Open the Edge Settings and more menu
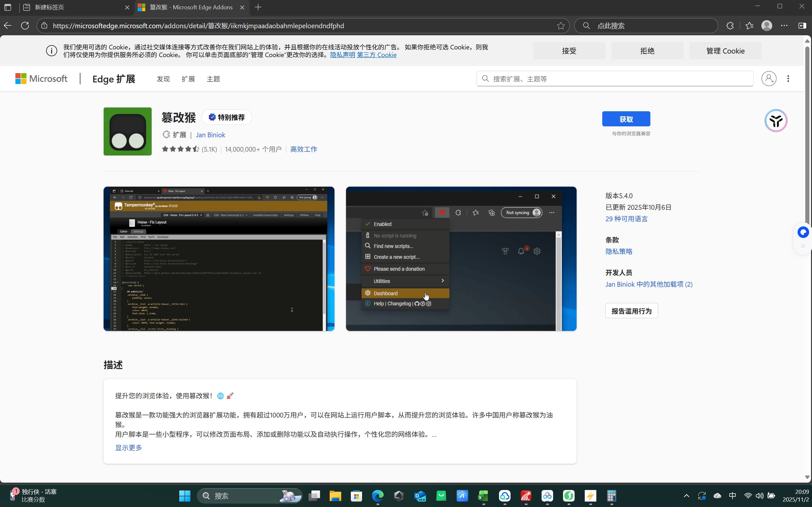Screen dimensions: 812x507 tap(784, 26)
